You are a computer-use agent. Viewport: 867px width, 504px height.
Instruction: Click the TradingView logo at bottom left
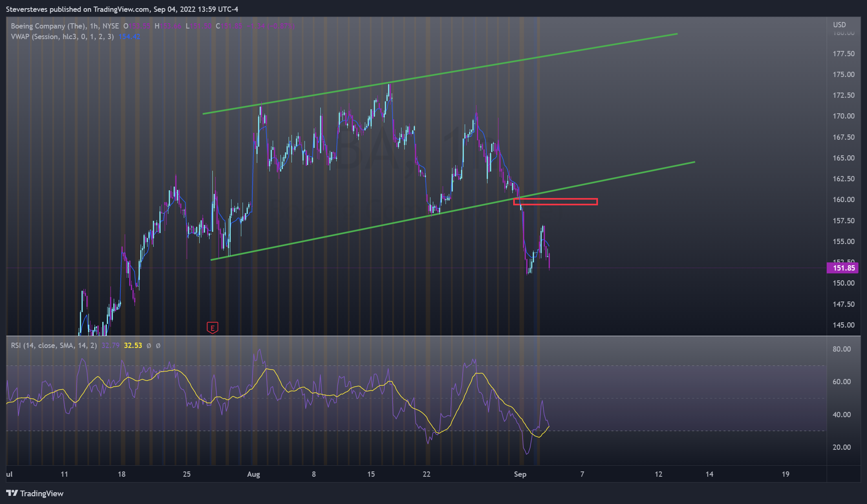point(35,493)
